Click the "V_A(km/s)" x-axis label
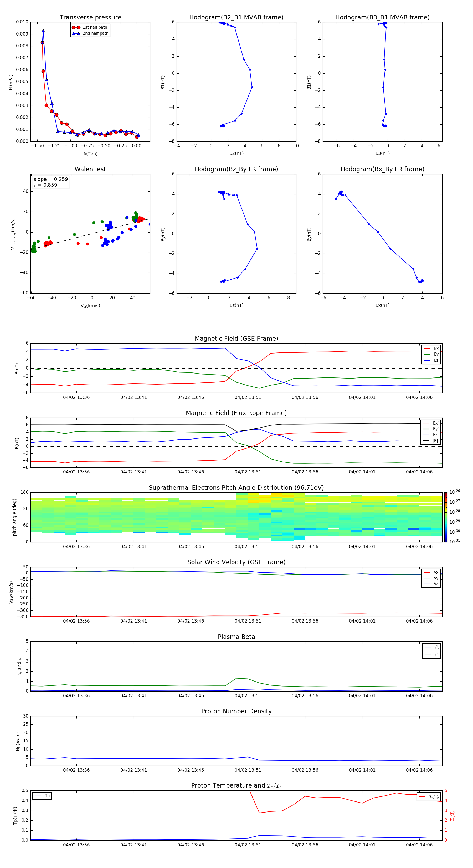473x868 pixels. [90, 306]
